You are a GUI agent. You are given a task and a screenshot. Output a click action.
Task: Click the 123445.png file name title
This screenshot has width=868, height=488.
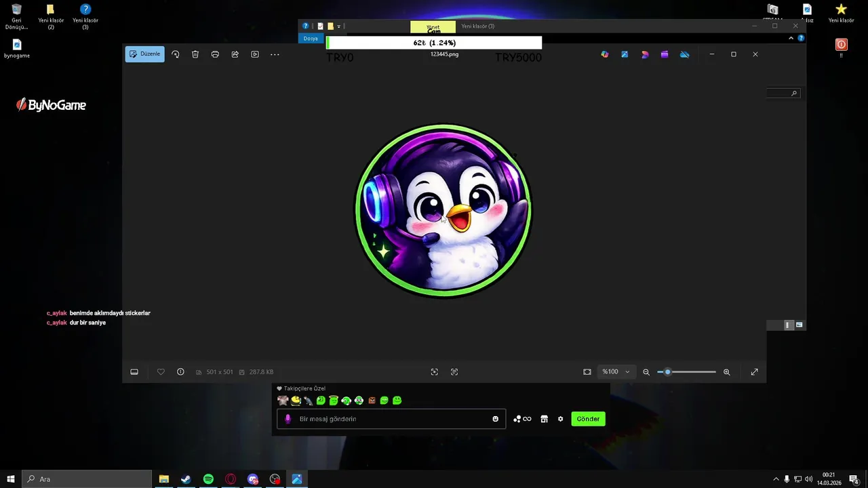pyautogui.click(x=444, y=54)
